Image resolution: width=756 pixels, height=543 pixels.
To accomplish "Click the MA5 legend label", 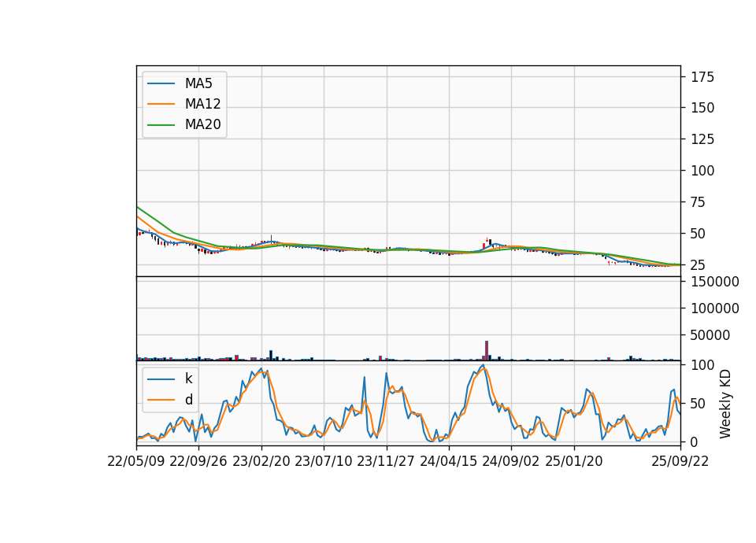I will click(x=198, y=83).
